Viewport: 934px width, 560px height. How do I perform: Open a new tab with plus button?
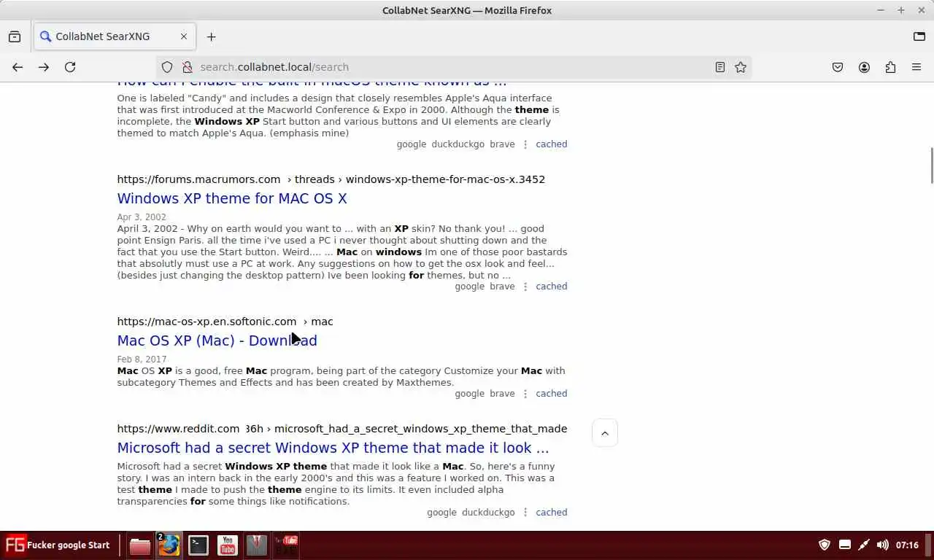[x=211, y=36]
